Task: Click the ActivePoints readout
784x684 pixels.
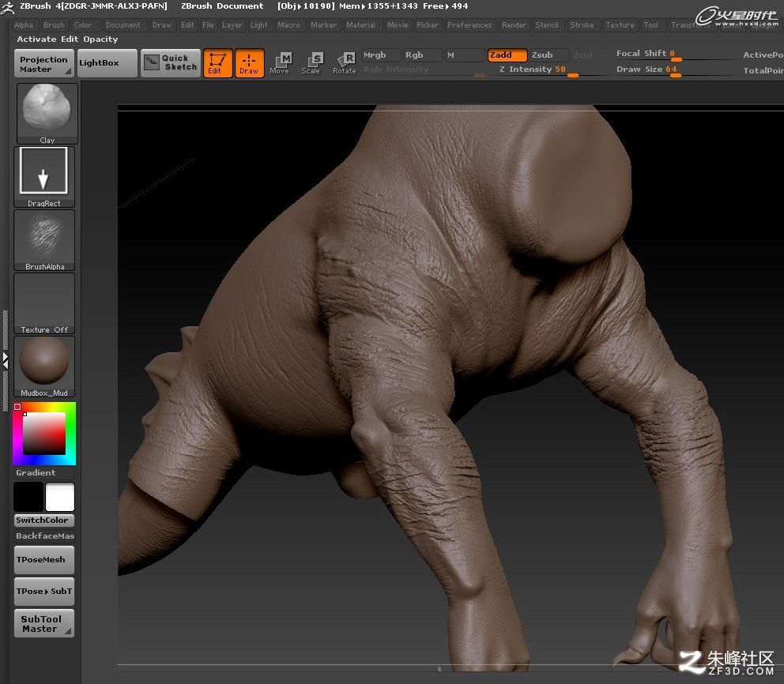Action: tap(763, 55)
